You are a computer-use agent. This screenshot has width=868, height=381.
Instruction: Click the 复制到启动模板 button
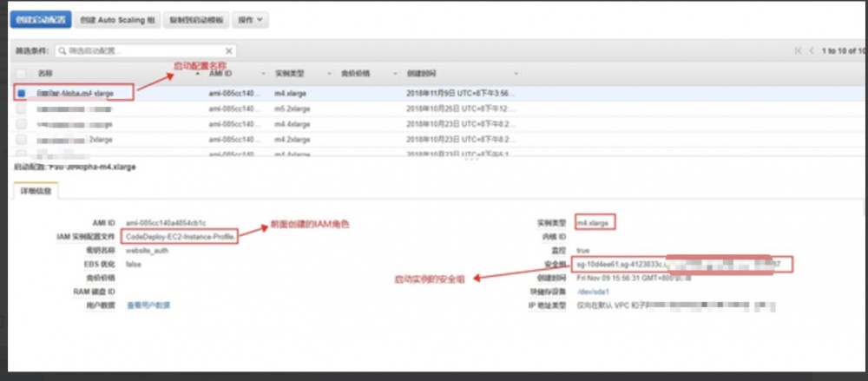click(196, 20)
